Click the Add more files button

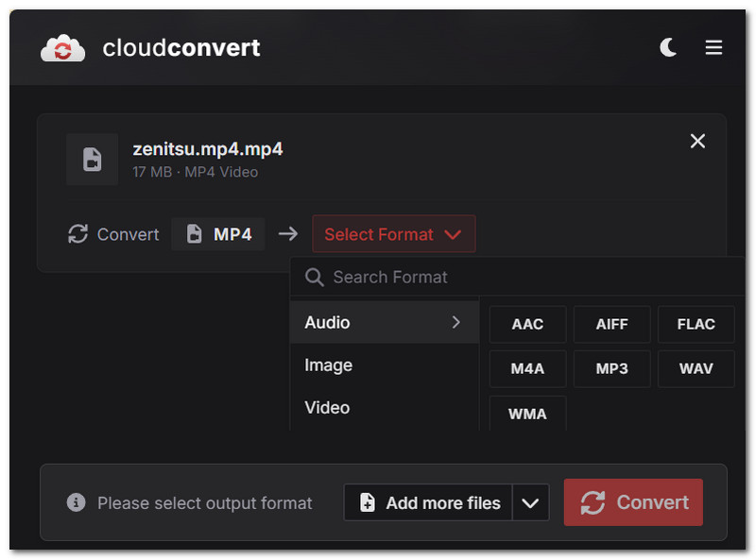pyautogui.click(x=428, y=502)
